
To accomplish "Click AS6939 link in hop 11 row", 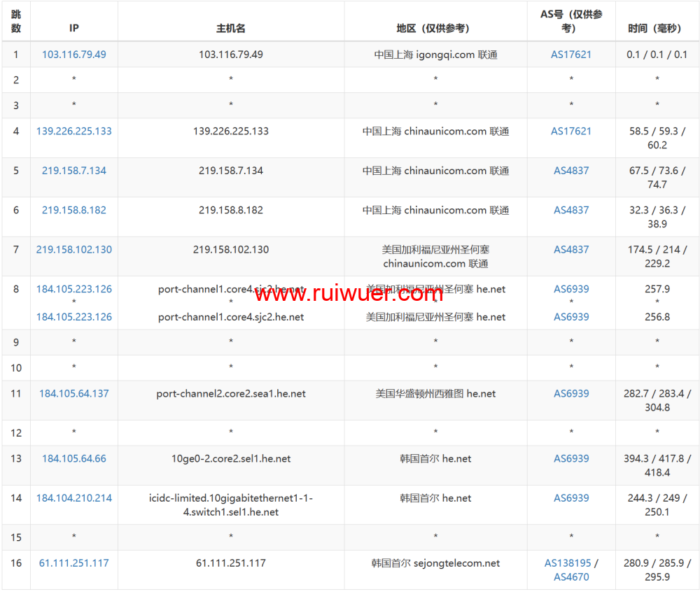I will click(571, 394).
